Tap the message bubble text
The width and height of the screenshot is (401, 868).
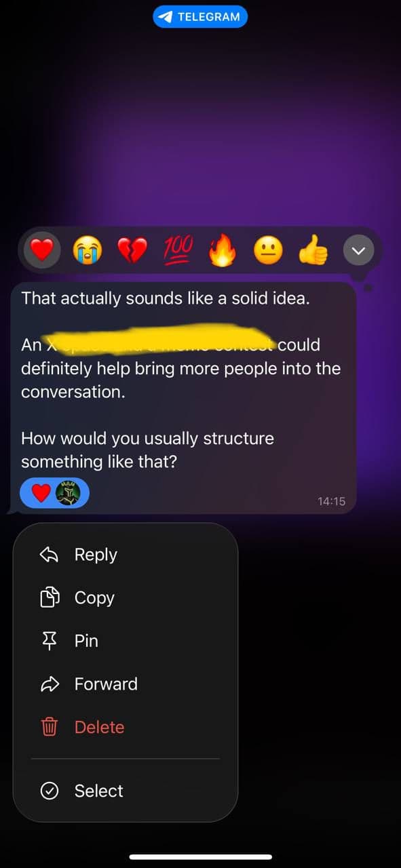click(x=183, y=380)
